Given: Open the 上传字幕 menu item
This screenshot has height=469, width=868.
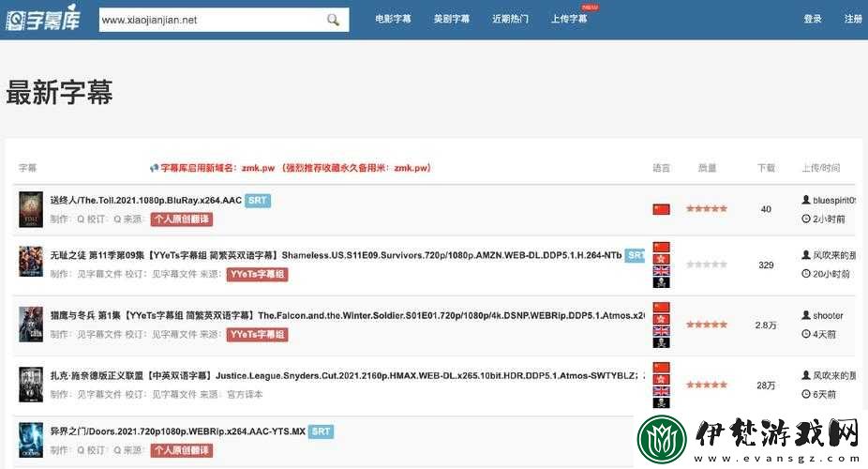Looking at the screenshot, I should [569, 19].
